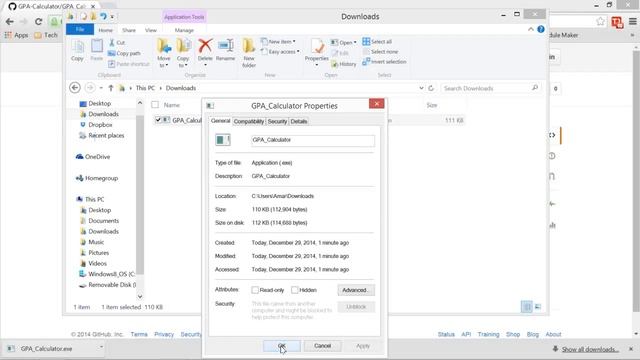Click Select none in ribbon

tap(380, 52)
